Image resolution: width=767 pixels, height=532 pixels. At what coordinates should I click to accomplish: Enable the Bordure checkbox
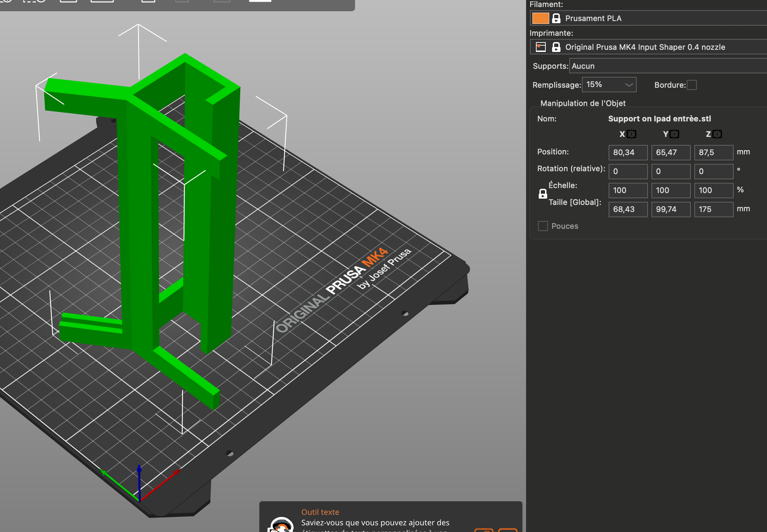[691, 85]
